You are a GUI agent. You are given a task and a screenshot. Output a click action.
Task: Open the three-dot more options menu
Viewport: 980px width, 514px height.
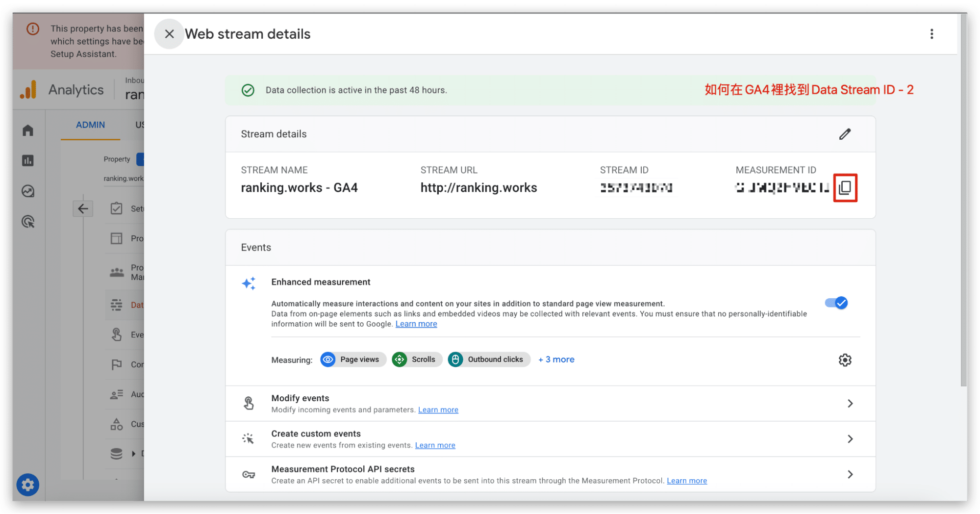coord(931,34)
